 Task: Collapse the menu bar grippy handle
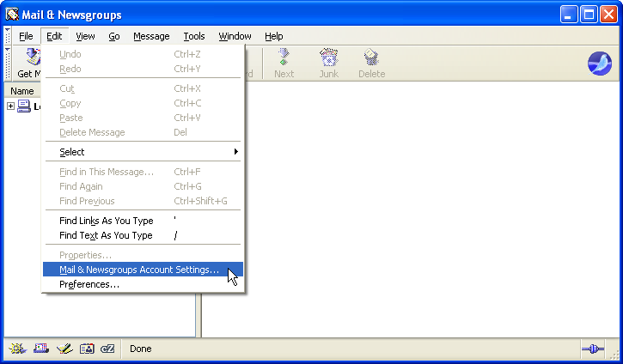coord(8,36)
